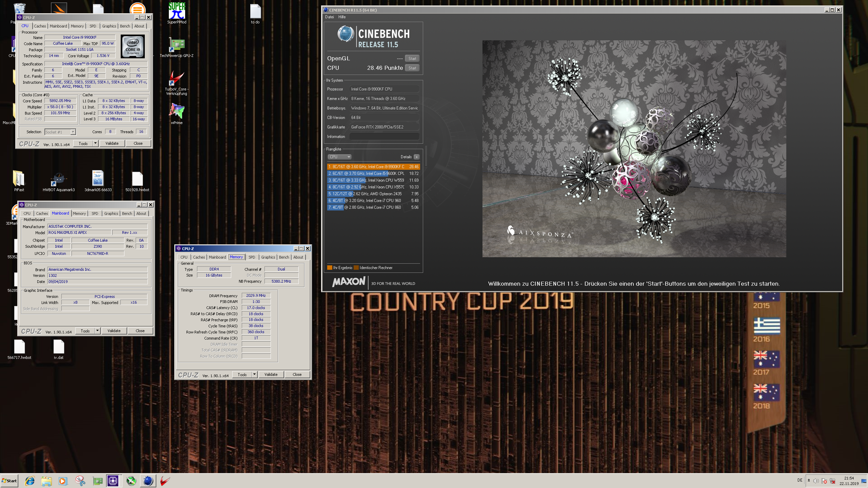The height and width of the screenshot is (488, 868).
Task: Start the CPU benchmark in Cinebench
Action: pos(412,68)
